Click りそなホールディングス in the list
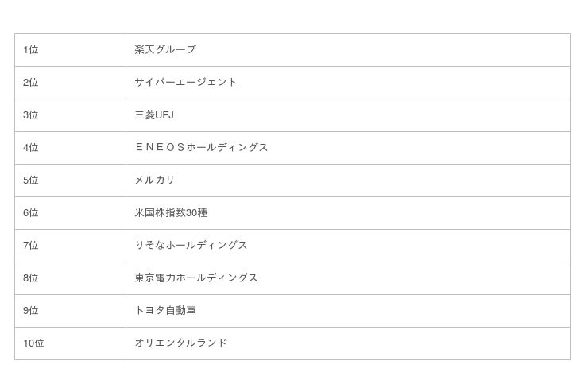This screenshot has height=392, width=588. 191,245
